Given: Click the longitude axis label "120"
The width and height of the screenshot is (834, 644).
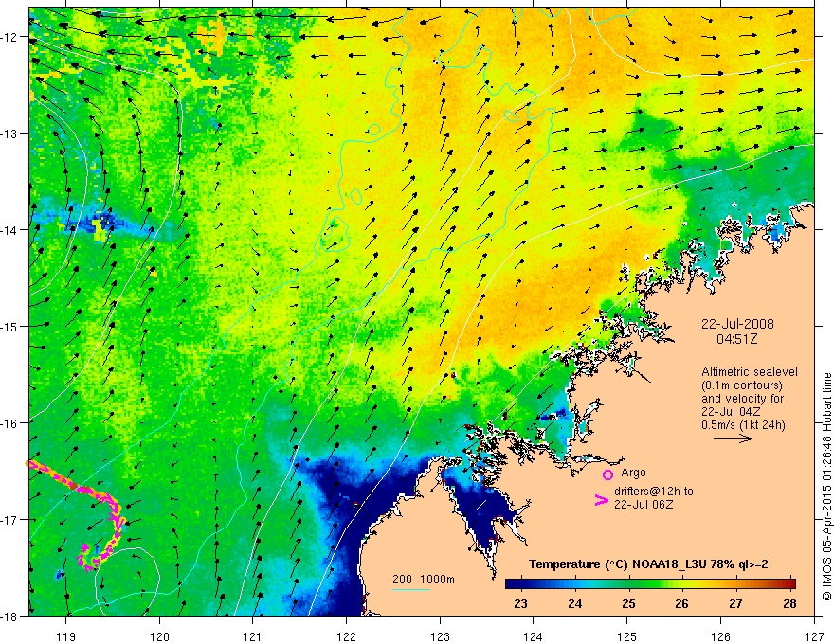Looking at the screenshot, I should click(x=159, y=636).
